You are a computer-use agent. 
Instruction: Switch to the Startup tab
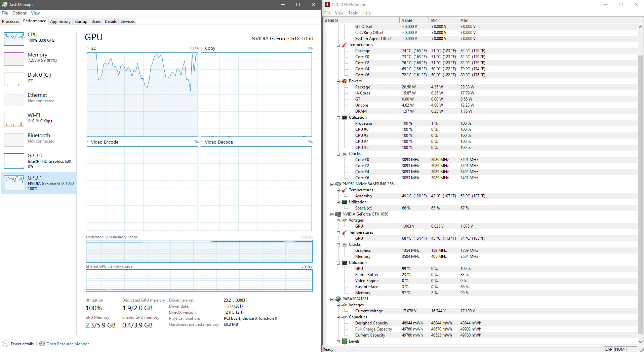pos(81,21)
